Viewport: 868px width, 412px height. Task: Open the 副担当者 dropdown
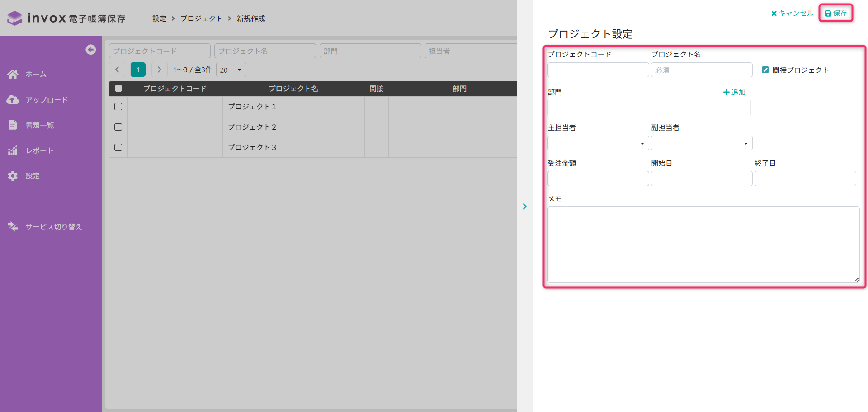click(x=702, y=143)
